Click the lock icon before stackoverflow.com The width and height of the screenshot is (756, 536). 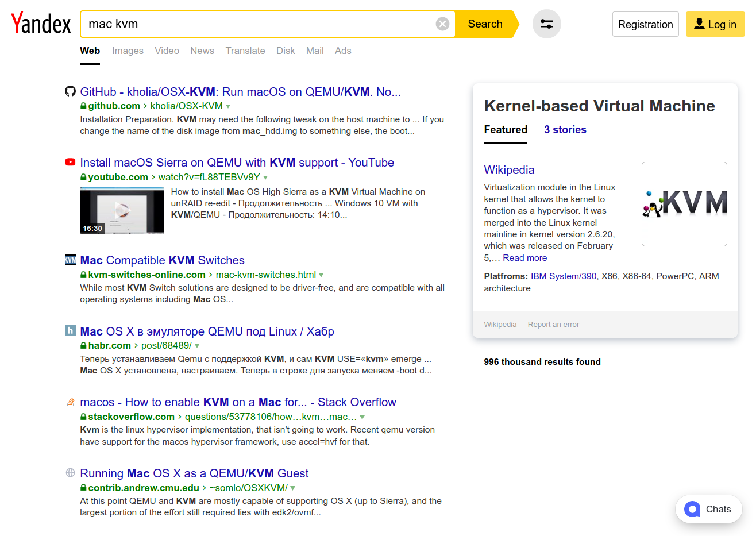coord(83,417)
